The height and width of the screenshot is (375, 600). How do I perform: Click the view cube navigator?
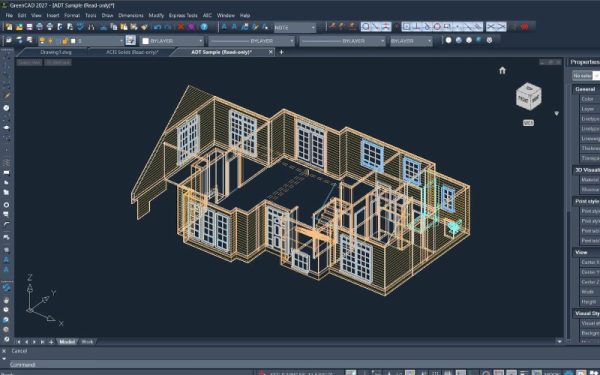528,96
